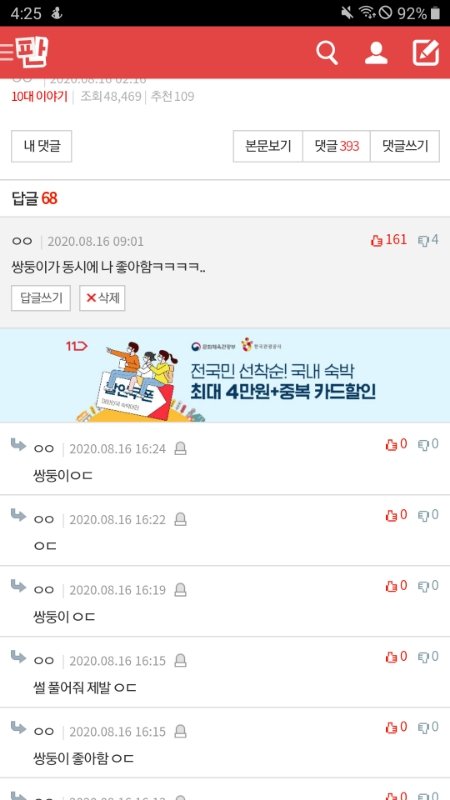450x800 pixels.
Task: Dislike the comment with 4 downvotes
Action: (428, 240)
